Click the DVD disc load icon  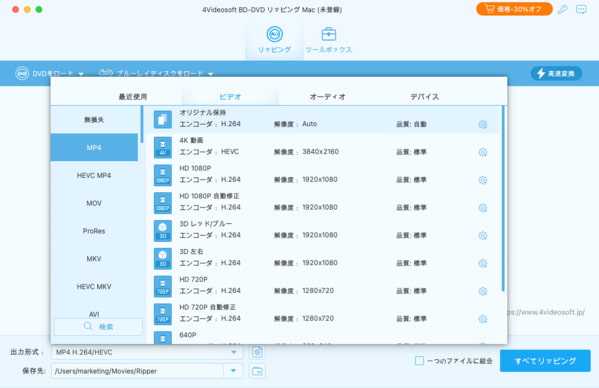(22, 73)
